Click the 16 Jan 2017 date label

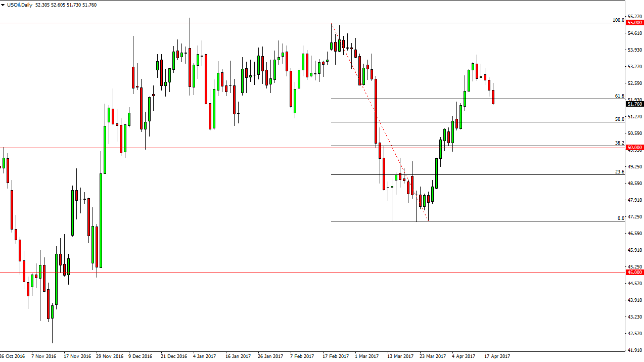(238, 356)
